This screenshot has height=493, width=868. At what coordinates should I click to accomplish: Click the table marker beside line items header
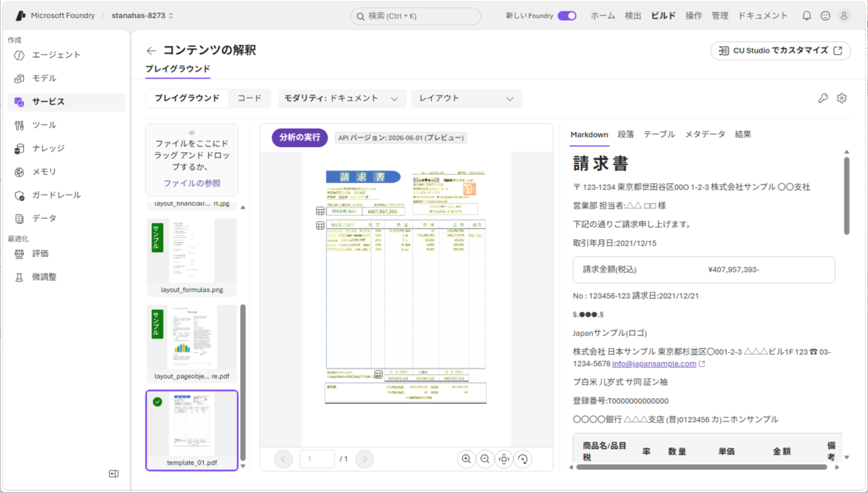(x=320, y=226)
